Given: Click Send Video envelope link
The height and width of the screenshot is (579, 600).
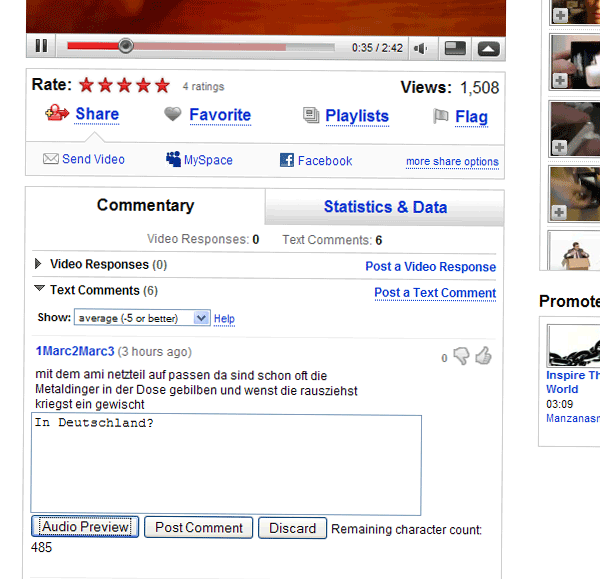Looking at the screenshot, I should (84, 160).
